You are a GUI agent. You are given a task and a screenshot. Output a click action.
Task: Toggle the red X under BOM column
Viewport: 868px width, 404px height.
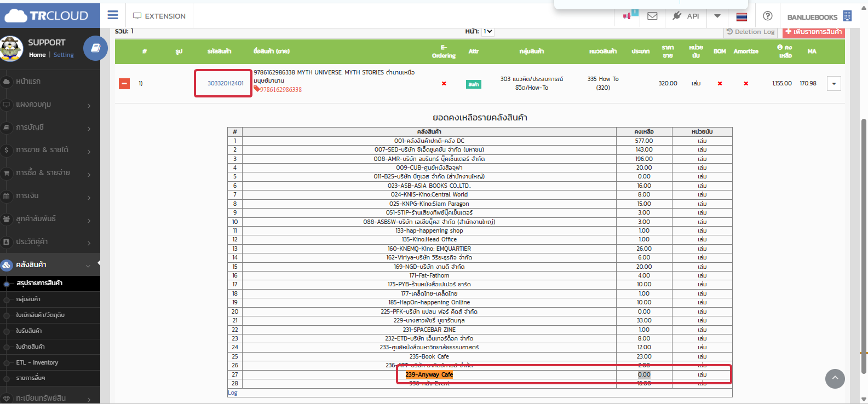point(720,84)
